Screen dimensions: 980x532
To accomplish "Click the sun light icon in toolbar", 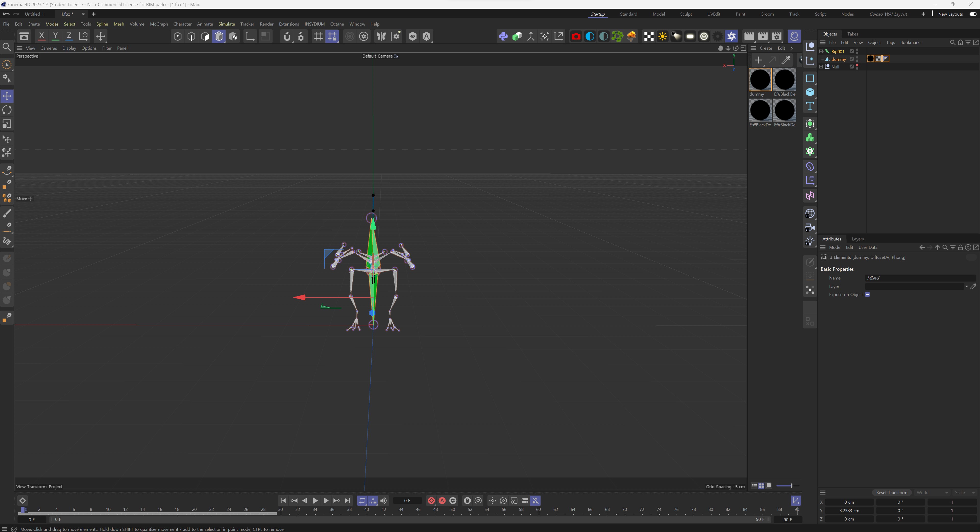I will point(663,36).
